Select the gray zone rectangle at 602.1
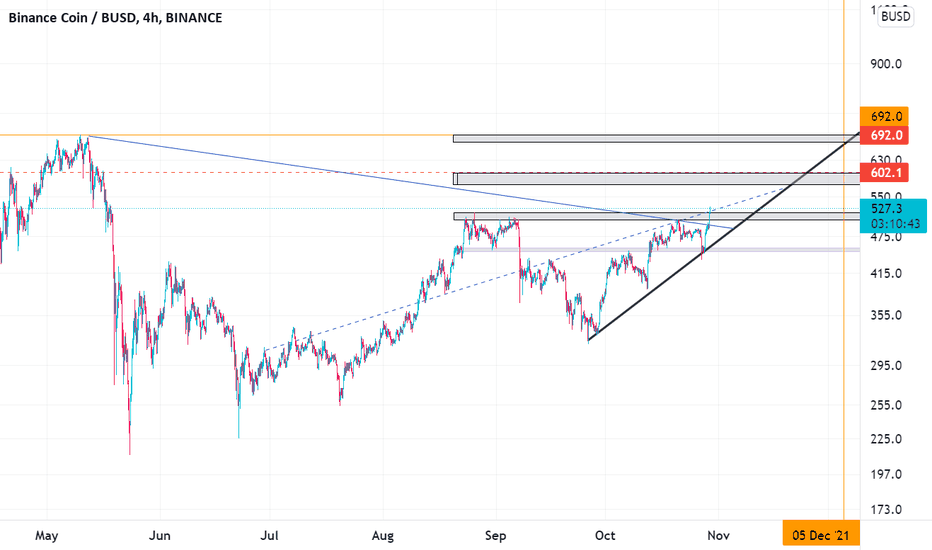The width and height of the screenshot is (932, 550). (656, 178)
